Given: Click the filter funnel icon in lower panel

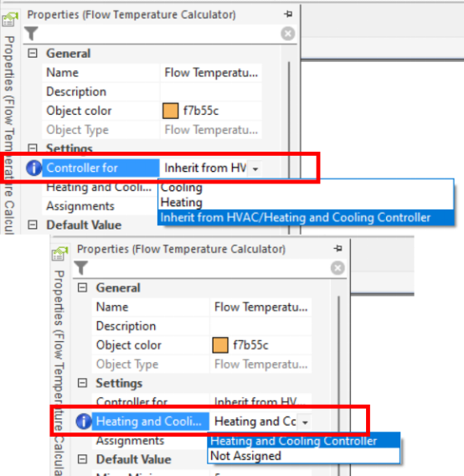Looking at the screenshot, I should (81, 268).
